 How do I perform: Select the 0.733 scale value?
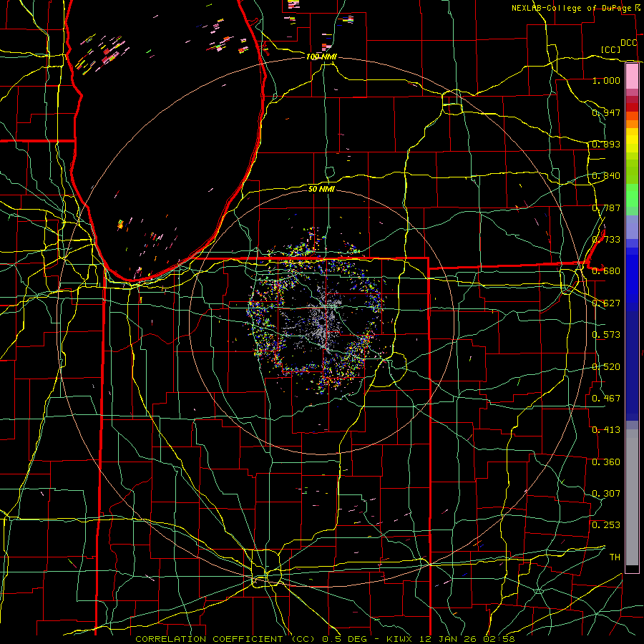pyautogui.click(x=606, y=239)
